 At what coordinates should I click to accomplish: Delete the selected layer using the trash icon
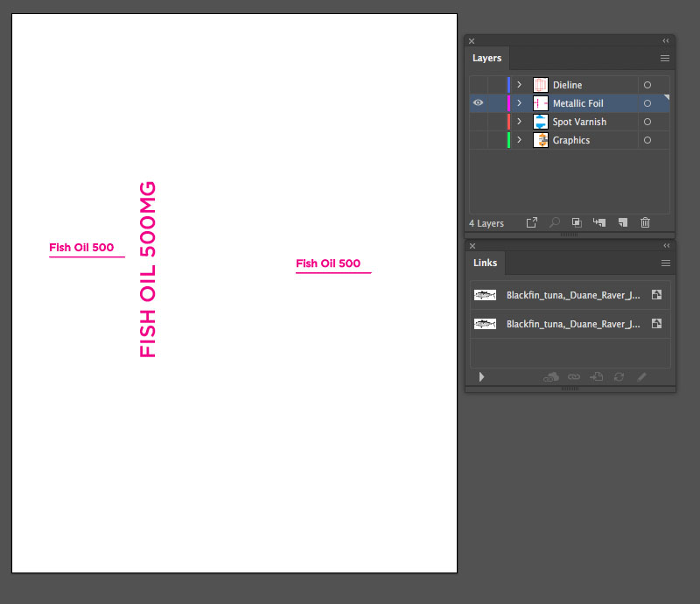coord(645,222)
